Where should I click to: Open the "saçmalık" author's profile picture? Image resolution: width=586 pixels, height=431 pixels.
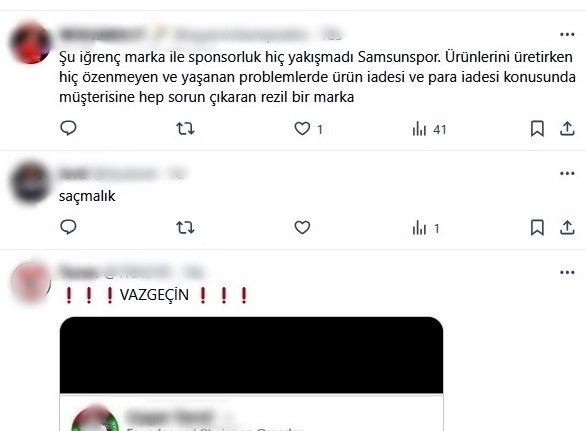coord(30,182)
